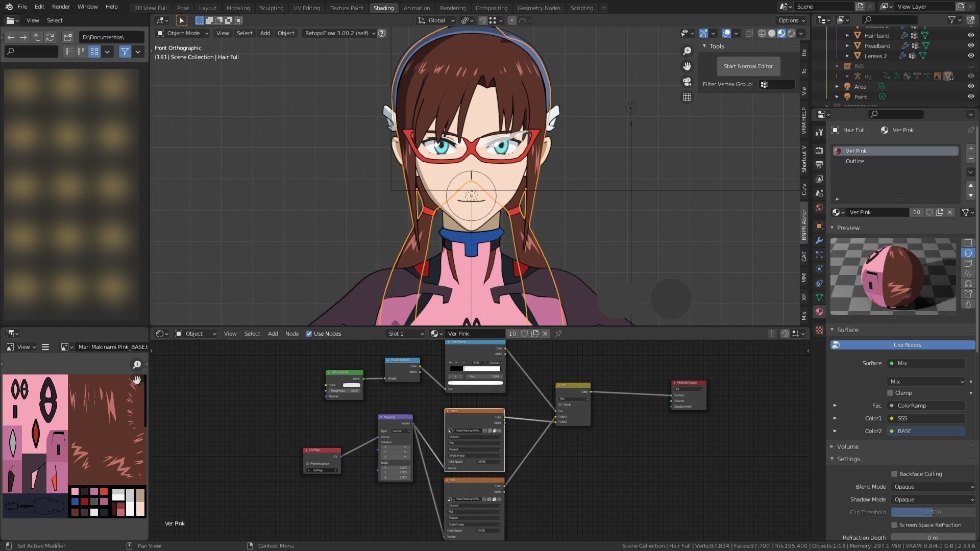Click Diffuse BSDF node color swatch
This screenshot has width=980, height=551.
tap(351, 385)
